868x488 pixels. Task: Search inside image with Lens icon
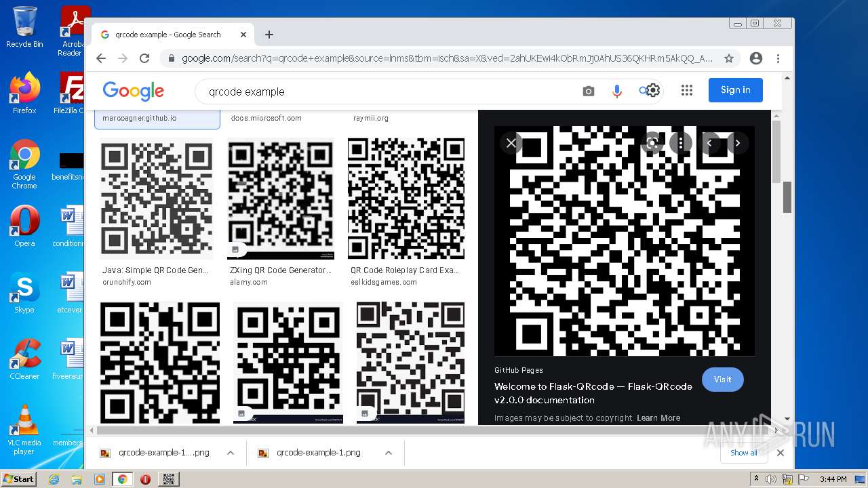click(652, 142)
